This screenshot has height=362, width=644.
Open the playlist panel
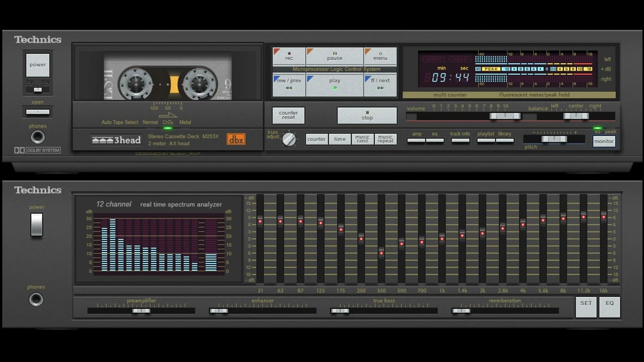[486, 141]
